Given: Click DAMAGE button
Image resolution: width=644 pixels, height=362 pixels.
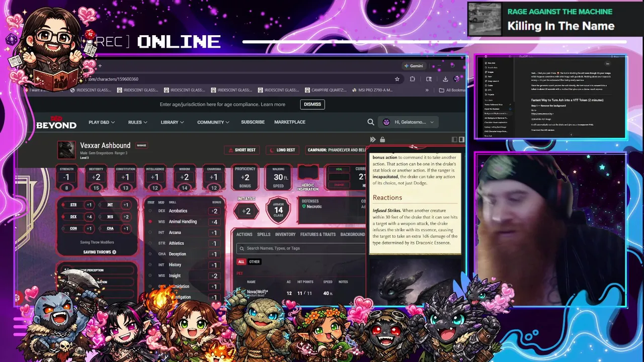Looking at the screenshot, I should coord(339,185).
